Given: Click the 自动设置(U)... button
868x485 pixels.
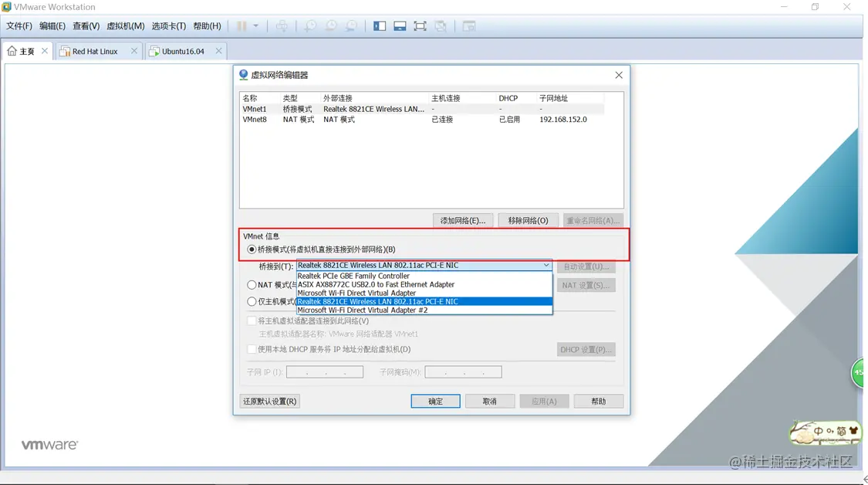Looking at the screenshot, I should tap(586, 266).
